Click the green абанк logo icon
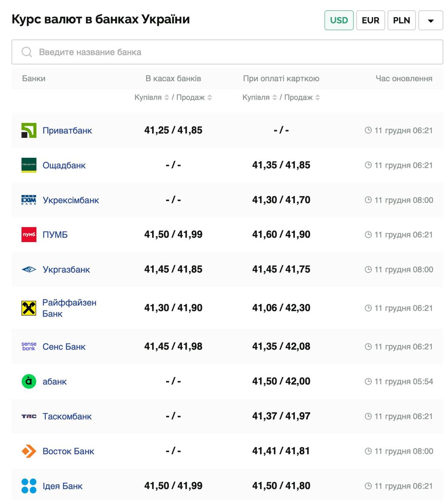Screen dimensions: 448x500 (29, 381)
